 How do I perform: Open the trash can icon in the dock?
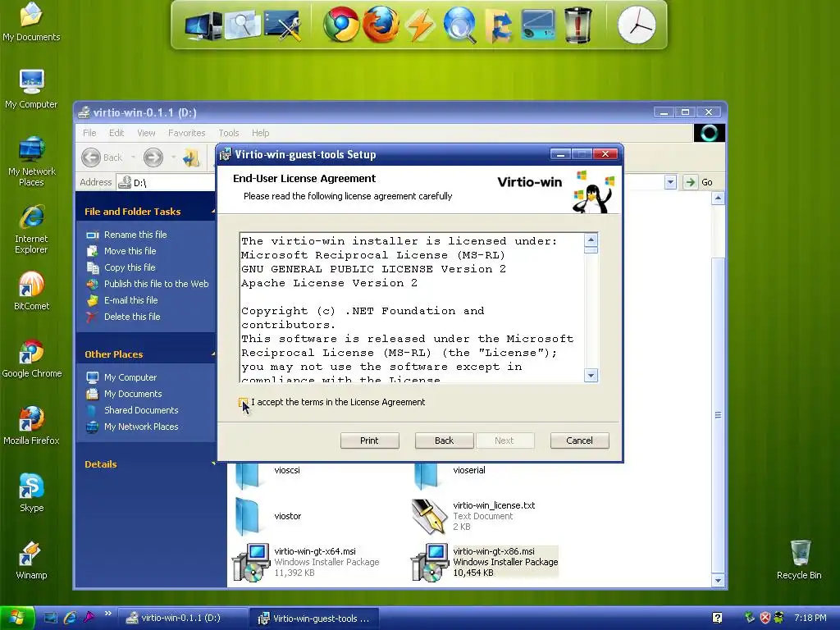coord(578,25)
